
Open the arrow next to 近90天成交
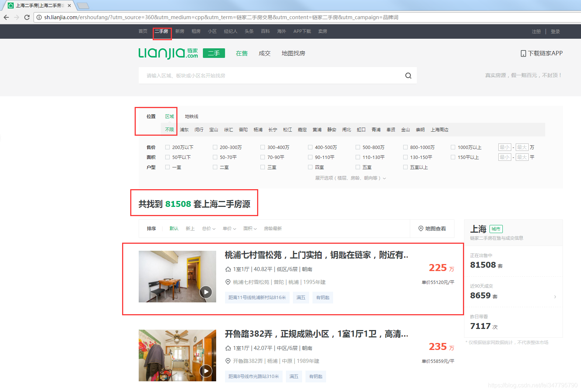coord(555,297)
